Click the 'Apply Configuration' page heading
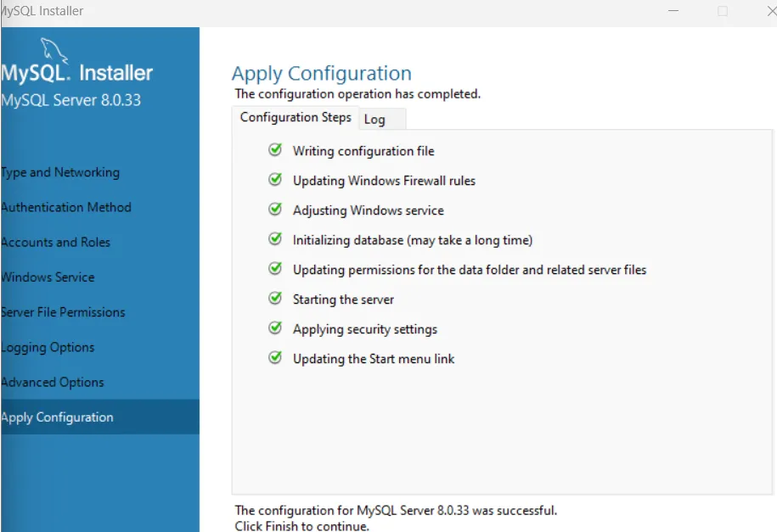 (x=322, y=73)
